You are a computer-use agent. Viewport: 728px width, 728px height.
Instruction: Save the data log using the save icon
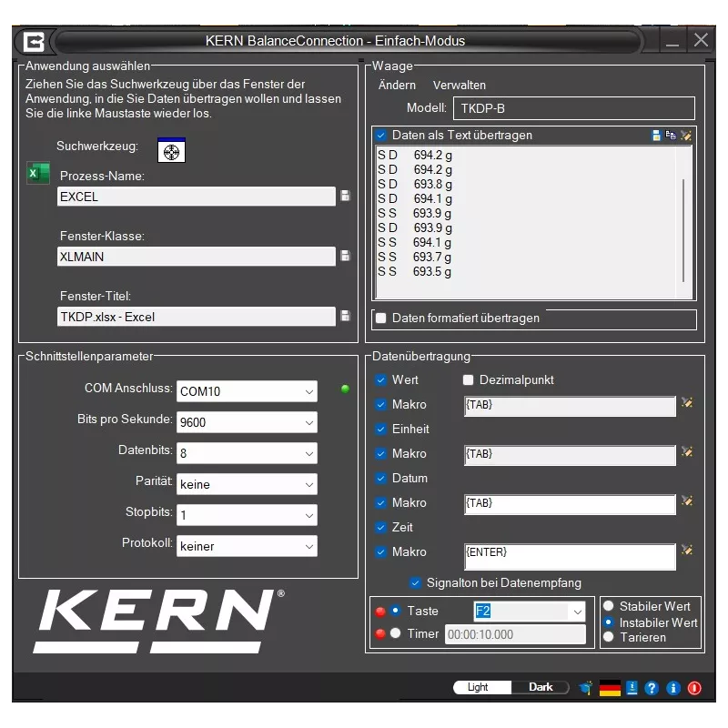tap(656, 135)
